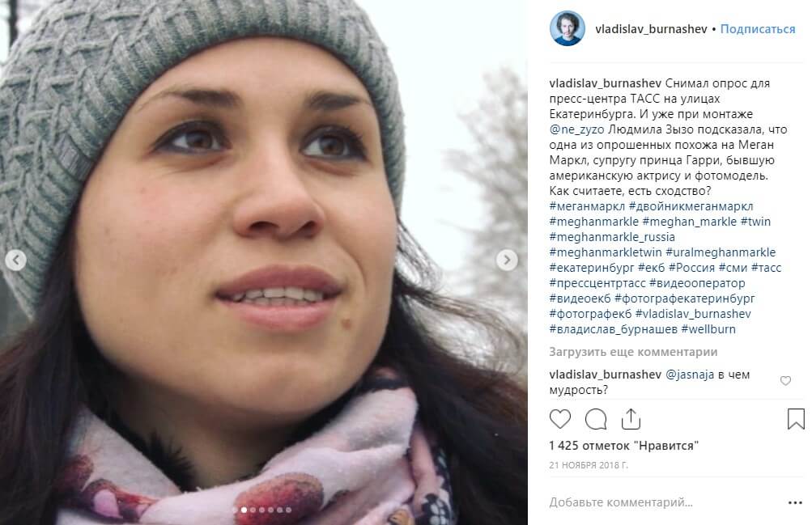The image size is (812, 525).
Task: Go to next photo in carousel
Action: click(x=507, y=260)
